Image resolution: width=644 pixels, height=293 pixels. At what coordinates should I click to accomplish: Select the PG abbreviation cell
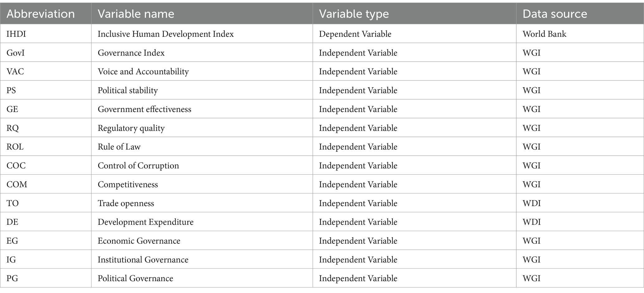(x=45, y=278)
